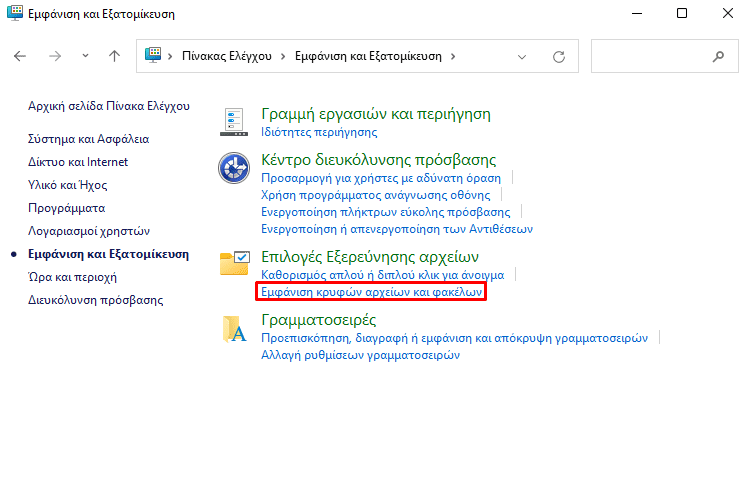Open Ιδιότητες περιήγησης link
Image resolution: width=750 pixels, height=483 pixels.
[x=319, y=132]
